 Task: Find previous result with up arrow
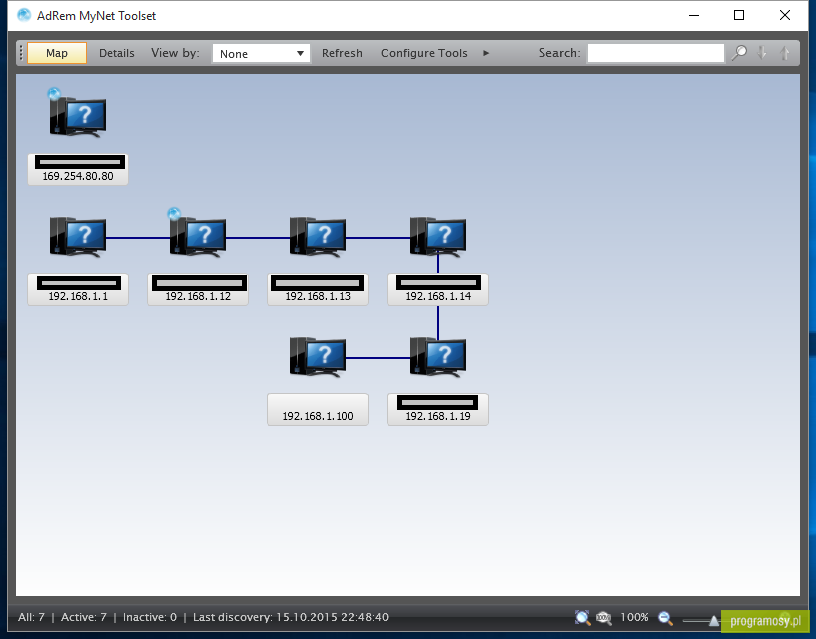click(785, 53)
